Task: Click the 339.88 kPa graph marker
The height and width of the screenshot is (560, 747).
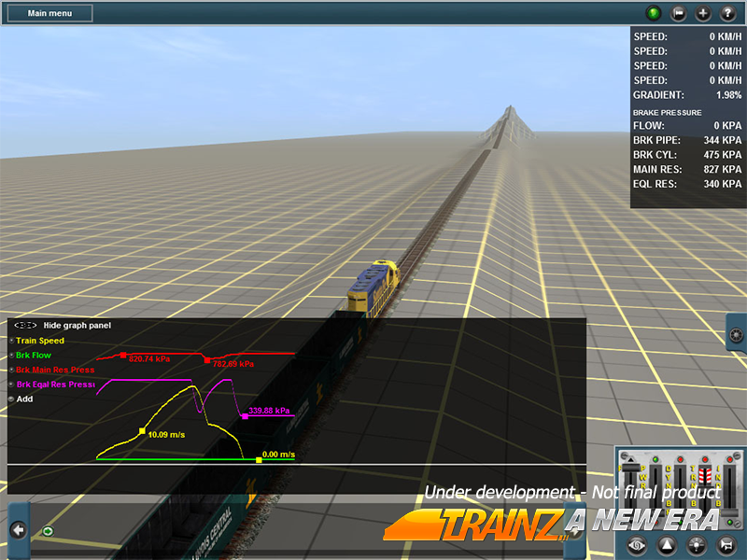Action: 246,416
